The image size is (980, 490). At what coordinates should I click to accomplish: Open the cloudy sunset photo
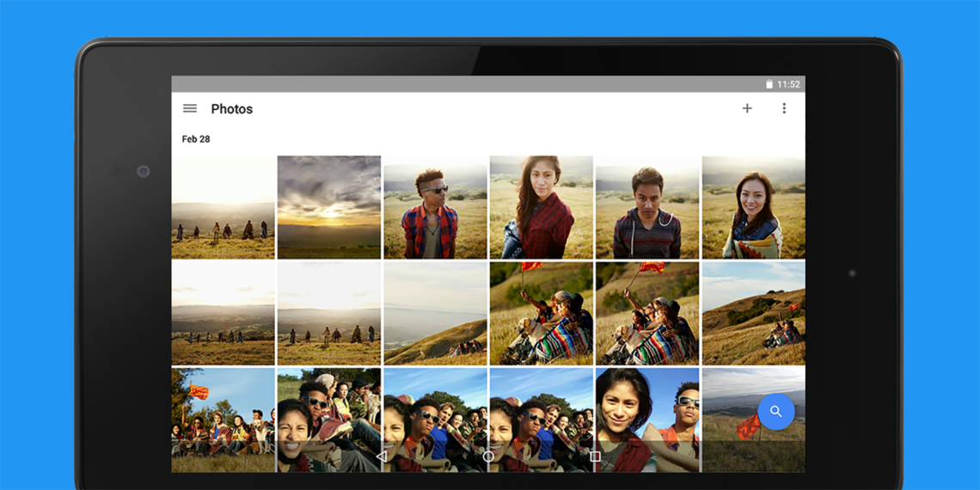tap(328, 207)
